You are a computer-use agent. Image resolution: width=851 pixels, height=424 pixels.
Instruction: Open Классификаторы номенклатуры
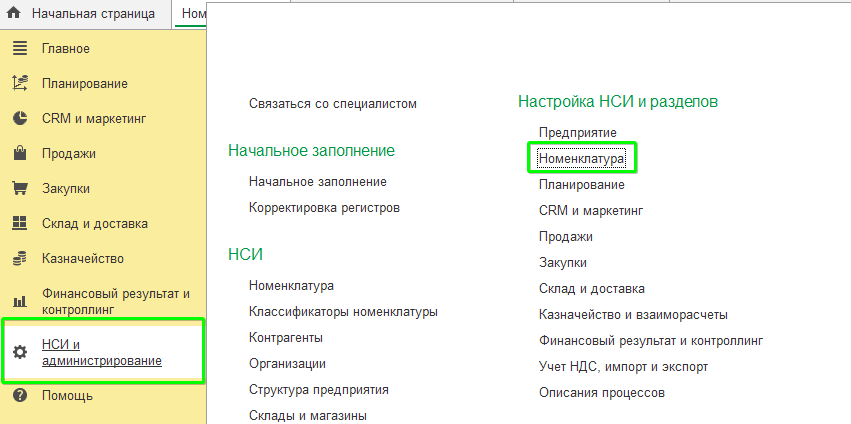[343, 312]
